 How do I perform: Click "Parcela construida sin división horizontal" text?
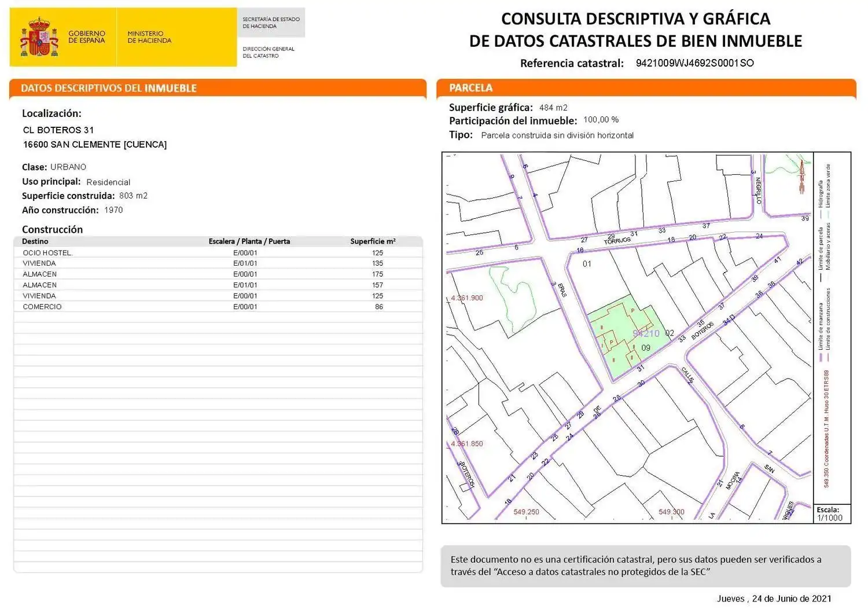pyautogui.click(x=557, y=135)
